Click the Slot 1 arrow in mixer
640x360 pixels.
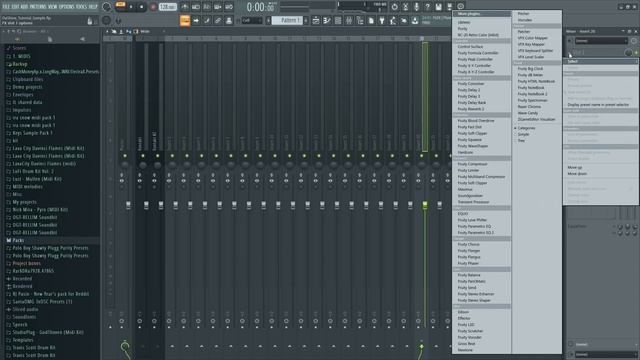(570, 53)
